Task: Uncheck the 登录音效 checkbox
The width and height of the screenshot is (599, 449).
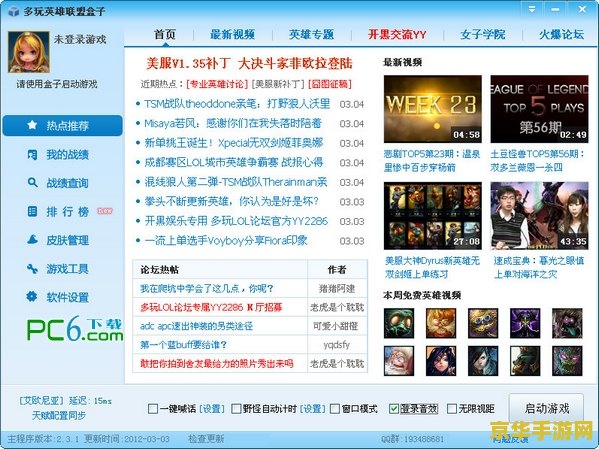Action: pyautogui.click(x=394, y=409)
